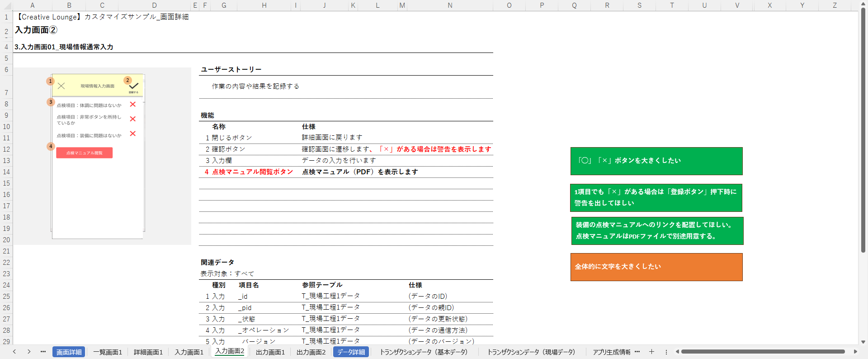Click cell 点検マニュアル（PDF）を表示します
Screen dimensions: 868x359
360,172
